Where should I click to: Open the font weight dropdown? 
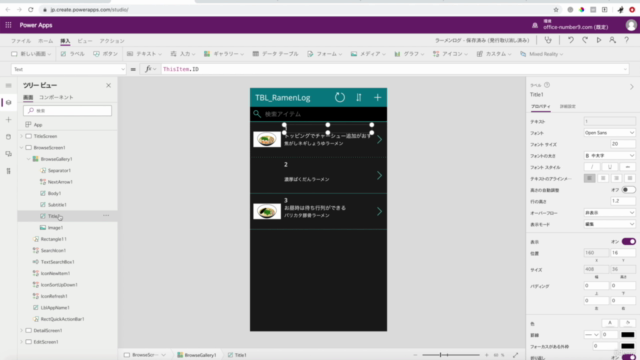609,156
